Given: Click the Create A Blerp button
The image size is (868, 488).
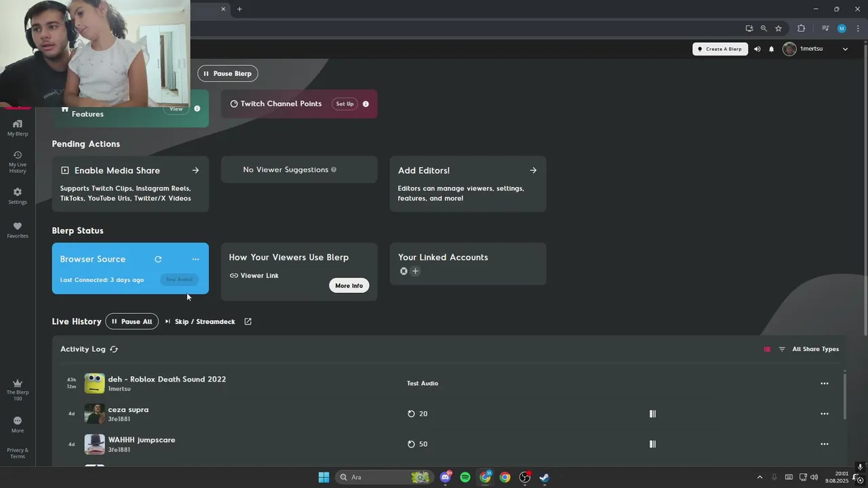Looking at the screenshot, I should point(720,49).
